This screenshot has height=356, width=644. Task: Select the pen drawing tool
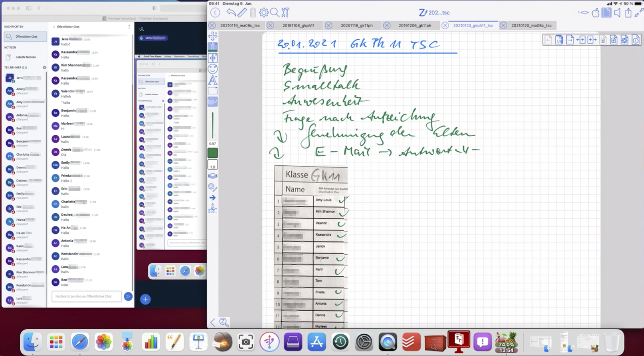click(213, 47)
